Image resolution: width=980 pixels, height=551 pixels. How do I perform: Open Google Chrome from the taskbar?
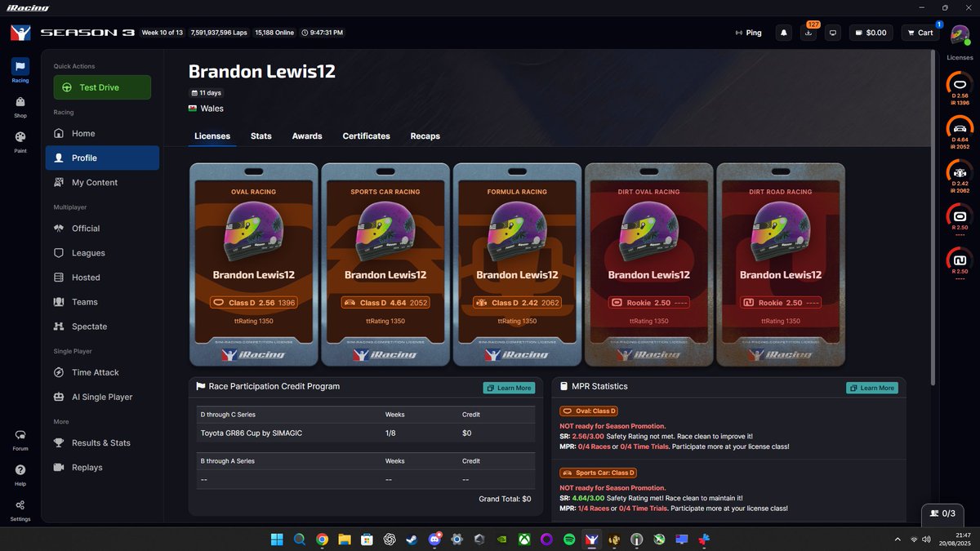322,539
